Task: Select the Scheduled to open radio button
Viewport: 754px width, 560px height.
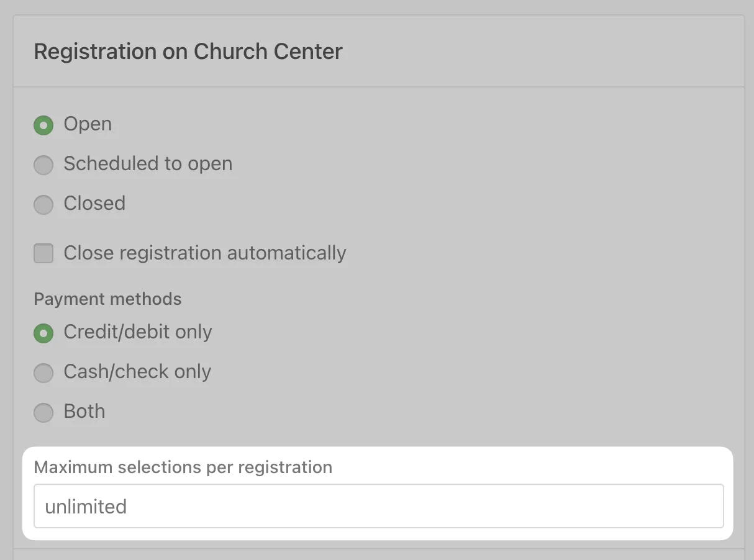Action: point(43,165)
